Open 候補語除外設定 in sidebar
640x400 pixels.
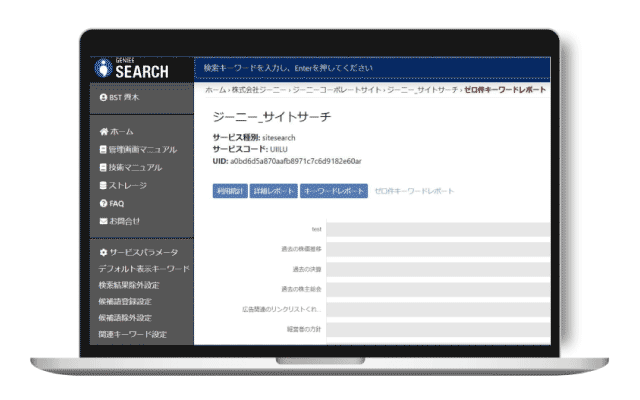tap(125, 318)
